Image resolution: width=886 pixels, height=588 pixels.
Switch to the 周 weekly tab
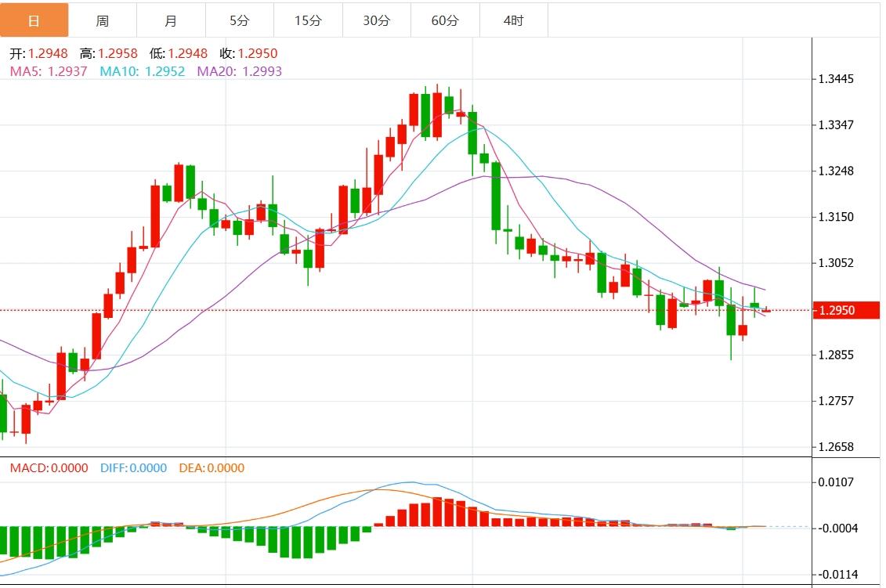click(x=103, y=20)
